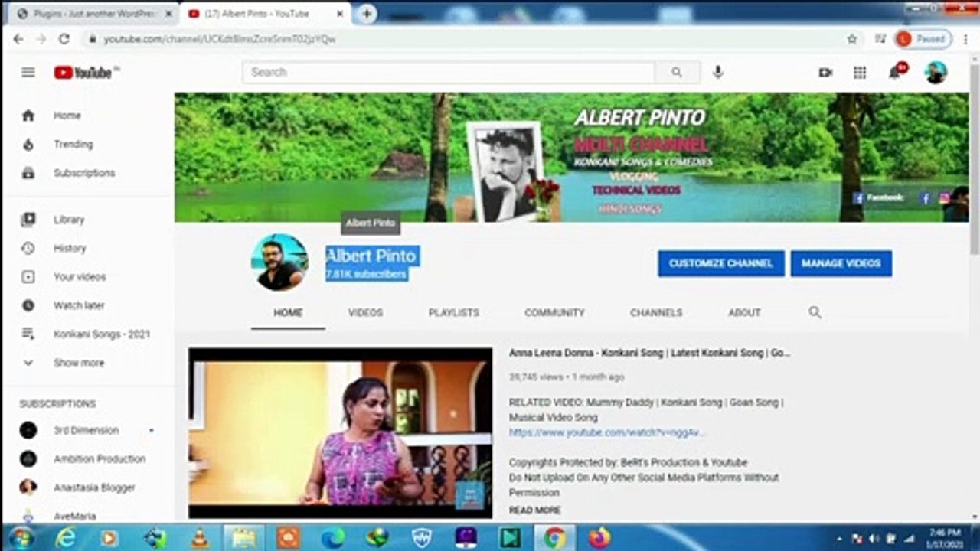Open Anna Leena Donna video title

click(649, 354)
